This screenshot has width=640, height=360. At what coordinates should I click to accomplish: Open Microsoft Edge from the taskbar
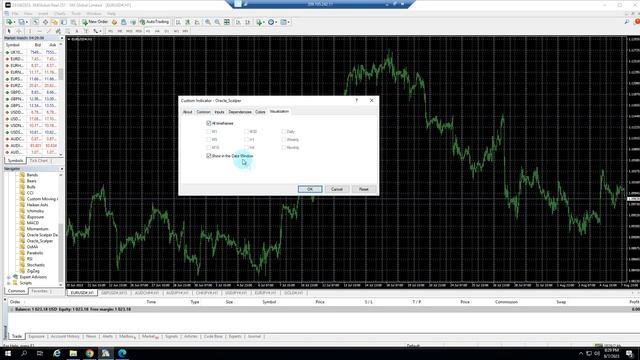(122, 353)
